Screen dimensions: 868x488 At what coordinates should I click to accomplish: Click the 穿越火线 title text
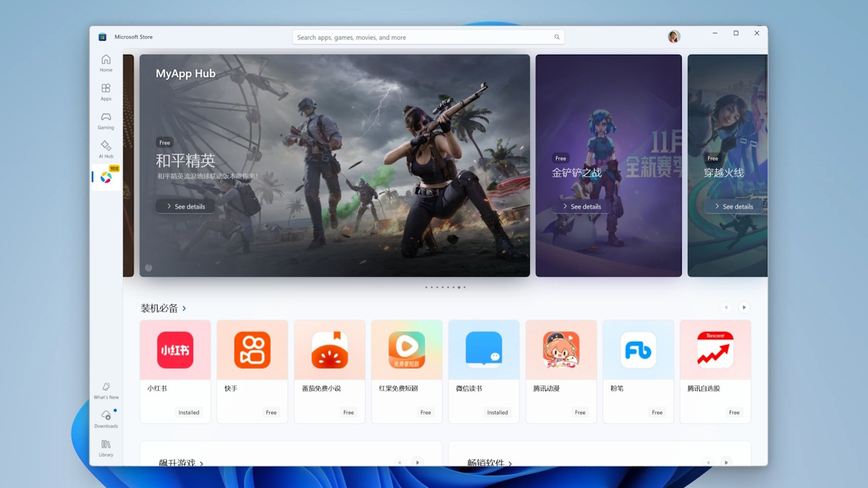pos(724,173)
